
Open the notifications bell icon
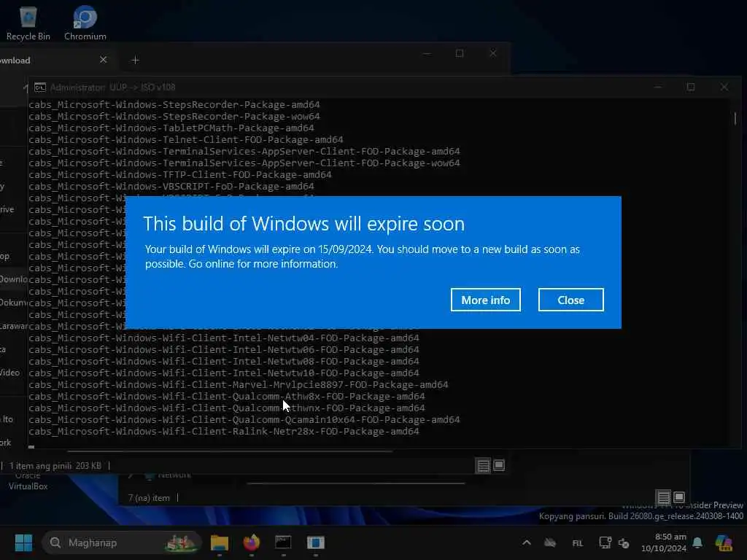click(x=697, y=542)
